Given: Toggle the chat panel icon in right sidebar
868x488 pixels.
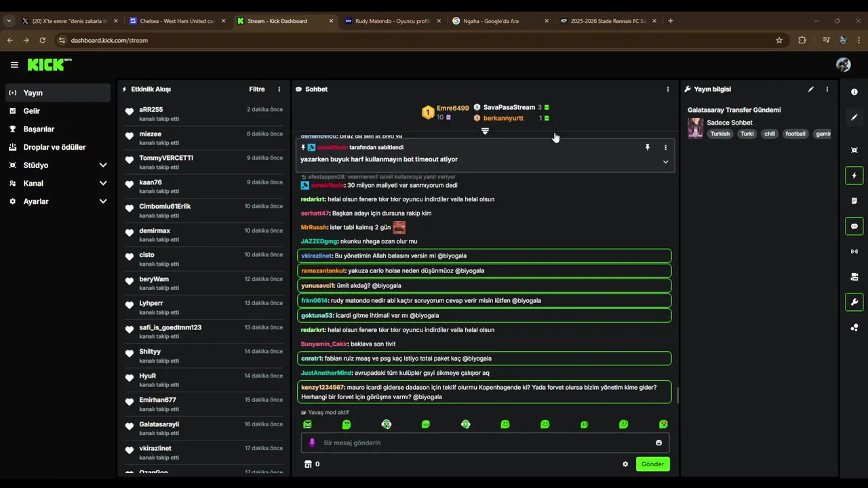Looking at the screenshot, I should (x=854, y=226).
